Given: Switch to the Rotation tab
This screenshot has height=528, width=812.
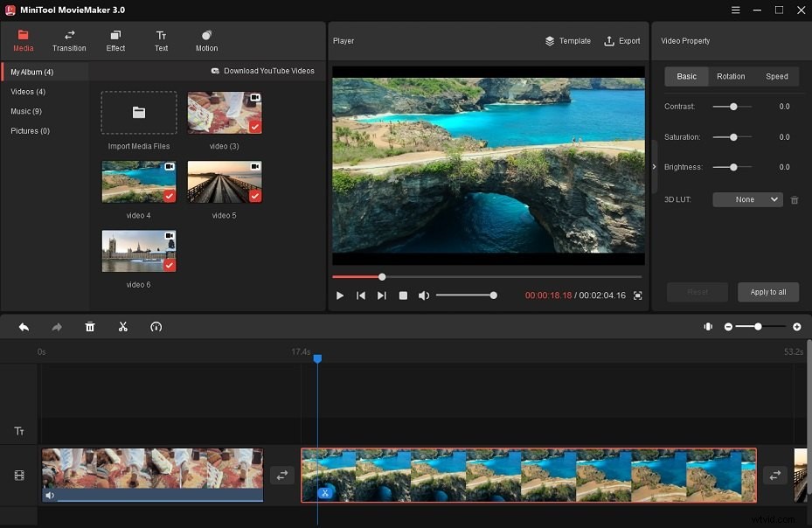Looking at the screenshot, I should coord(731,76).
